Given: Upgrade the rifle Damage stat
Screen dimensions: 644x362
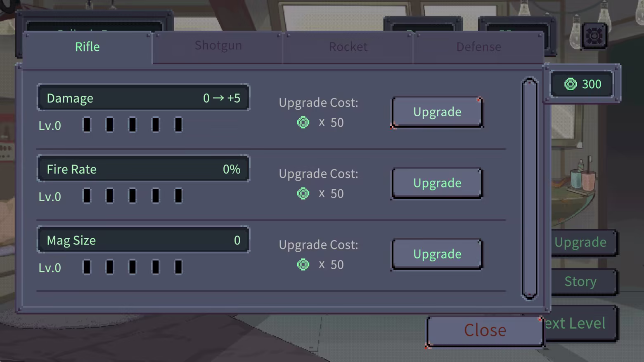Looking at the screenshot, I should pos(437,112).
